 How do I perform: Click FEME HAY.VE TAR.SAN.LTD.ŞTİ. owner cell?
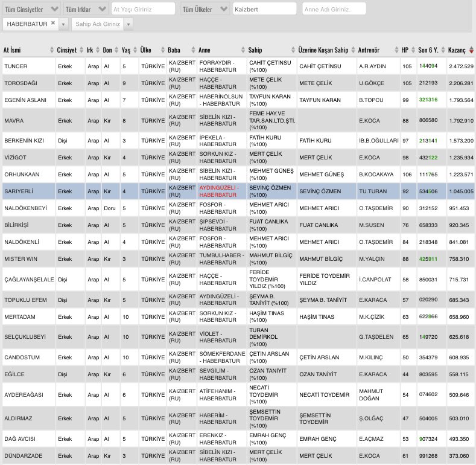point(272,120)
